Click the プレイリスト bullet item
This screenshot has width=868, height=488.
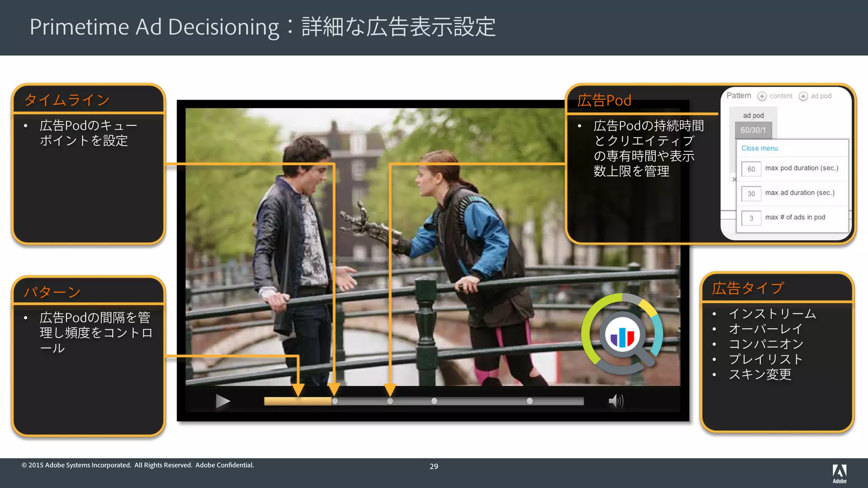tap(765, 359)
